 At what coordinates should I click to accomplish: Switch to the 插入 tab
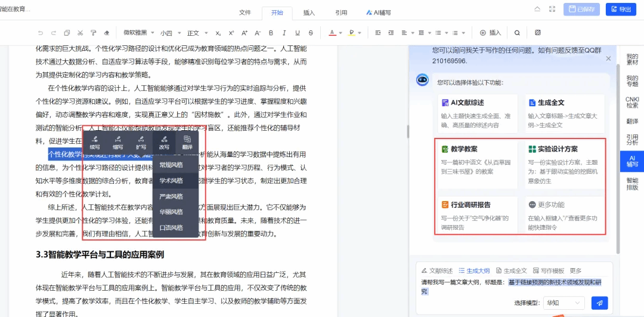click(309, 12)
